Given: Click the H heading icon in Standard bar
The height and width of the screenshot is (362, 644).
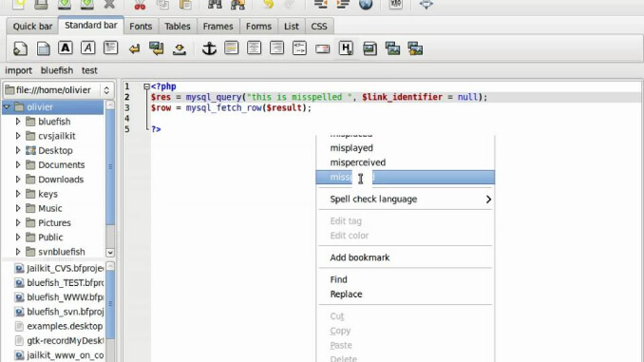Looking at the screenshot, I should [347, 48].
